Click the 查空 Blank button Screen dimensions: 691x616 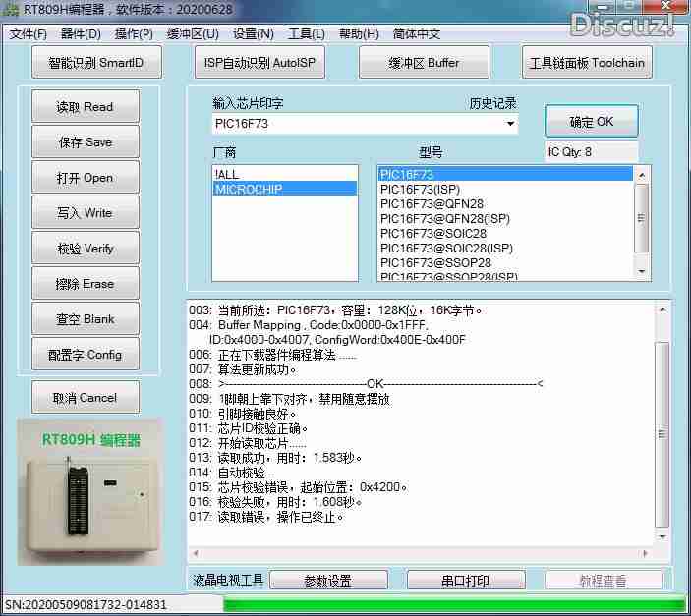coord(86,319)
